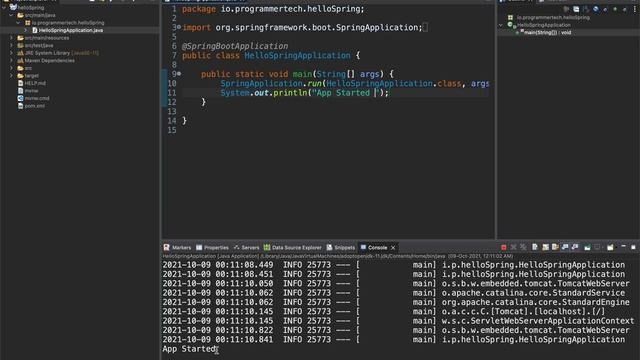Expand Maven Dependencies node
The width and height of the screenshot is (640, 360).
point(11,60)
